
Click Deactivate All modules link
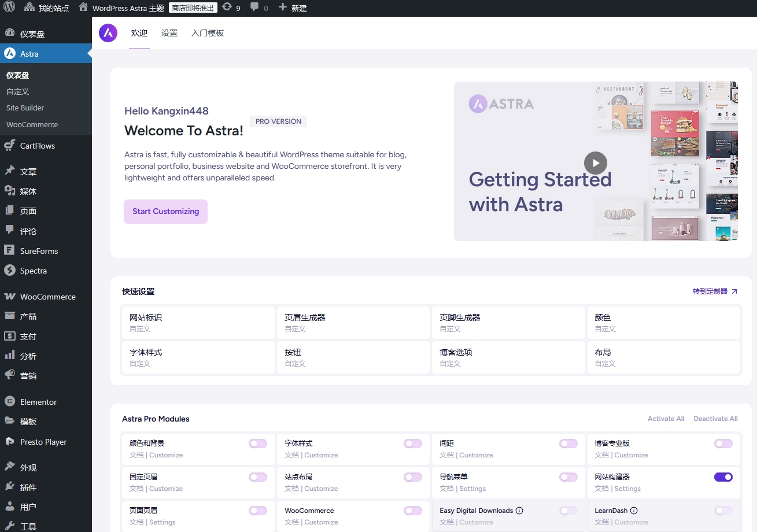tap(715, 419)
